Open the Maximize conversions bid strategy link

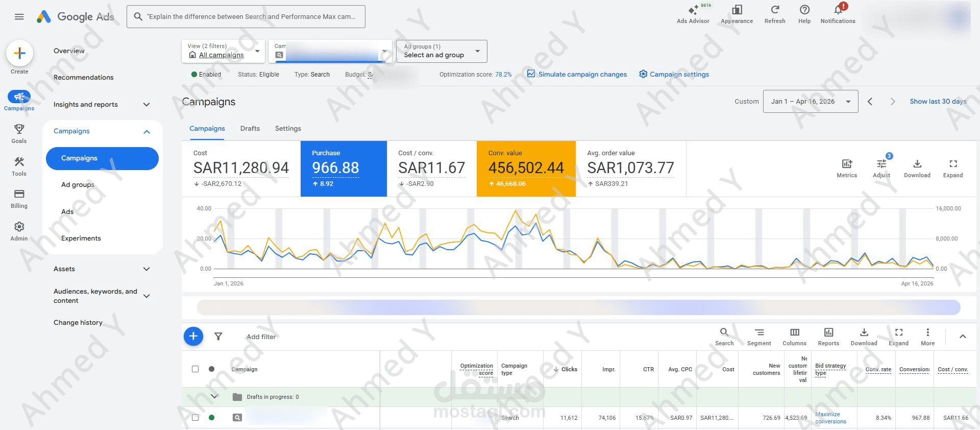click(830, 418)
